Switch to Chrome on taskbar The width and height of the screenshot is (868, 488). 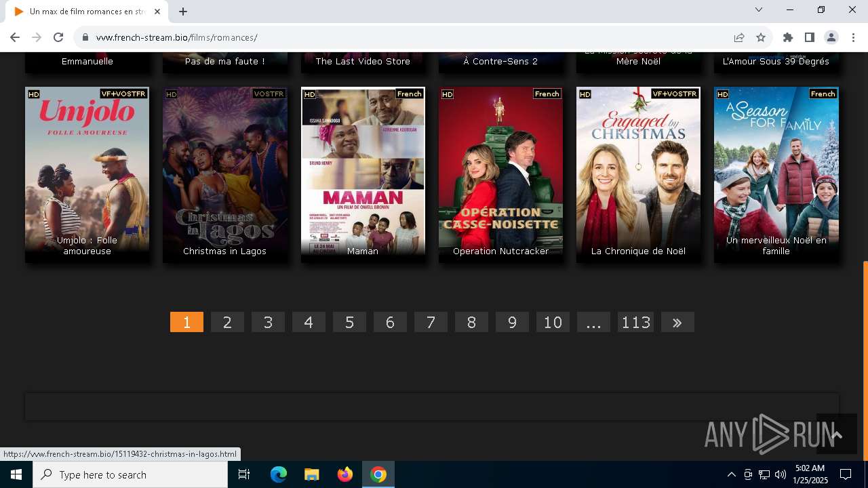pyautogui.click(x=378, y=474)
